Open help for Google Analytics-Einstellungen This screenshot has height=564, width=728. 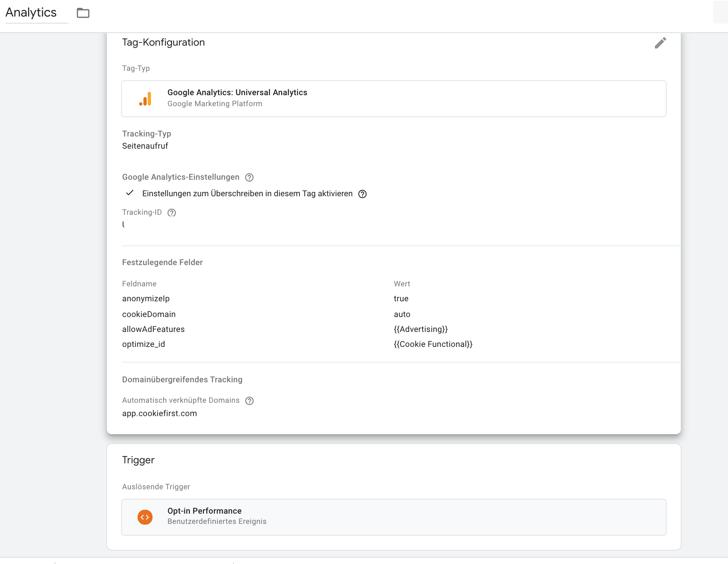pyautogui.click(x=249, y=177)
